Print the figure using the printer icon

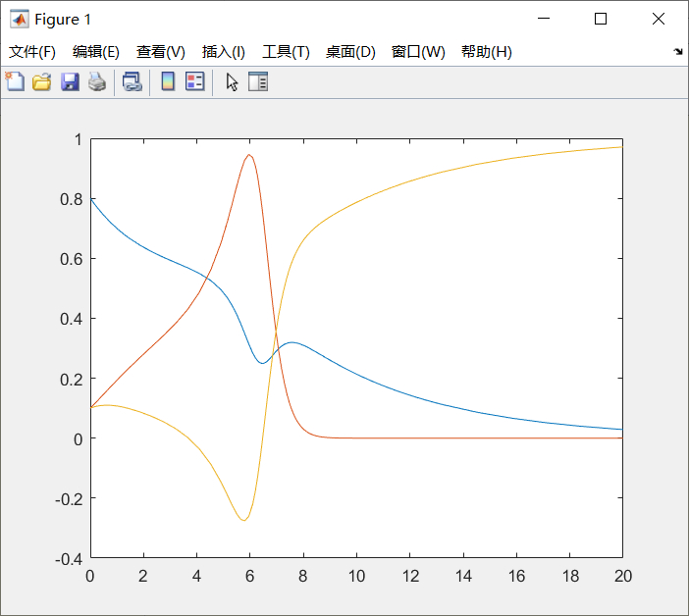(x=97, y=82)
